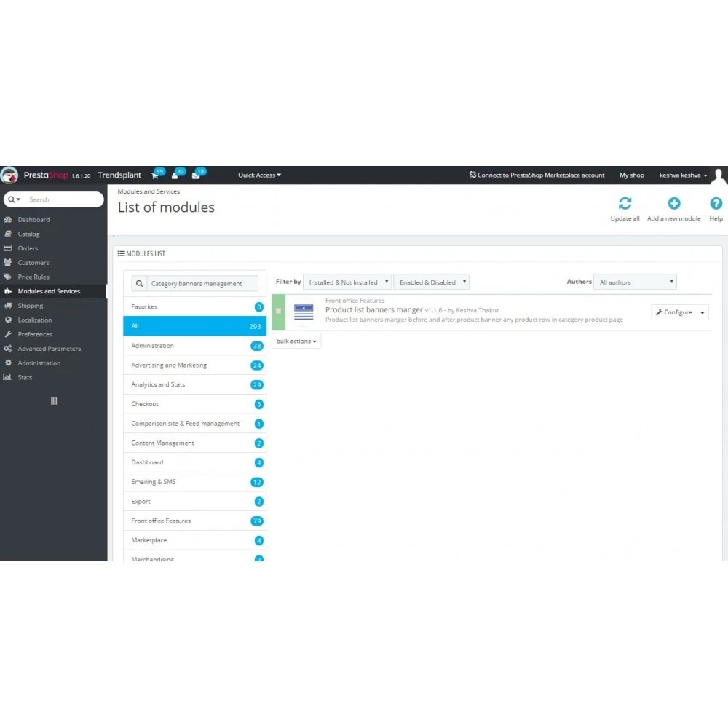Click the Administration gear icon in the sidebar
The height and width of the screenshot is (728, 728).
pyautogui.click(x=8, y=363)
